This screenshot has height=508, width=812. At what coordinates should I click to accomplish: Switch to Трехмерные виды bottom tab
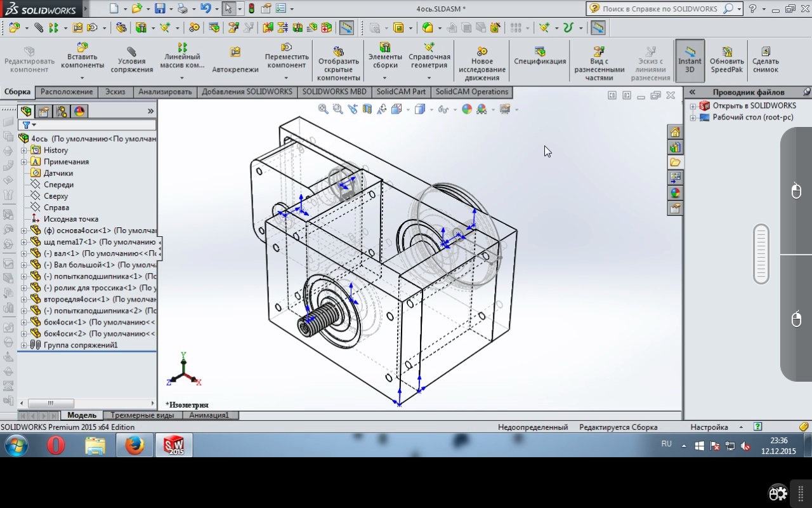[x=142, y=415]
